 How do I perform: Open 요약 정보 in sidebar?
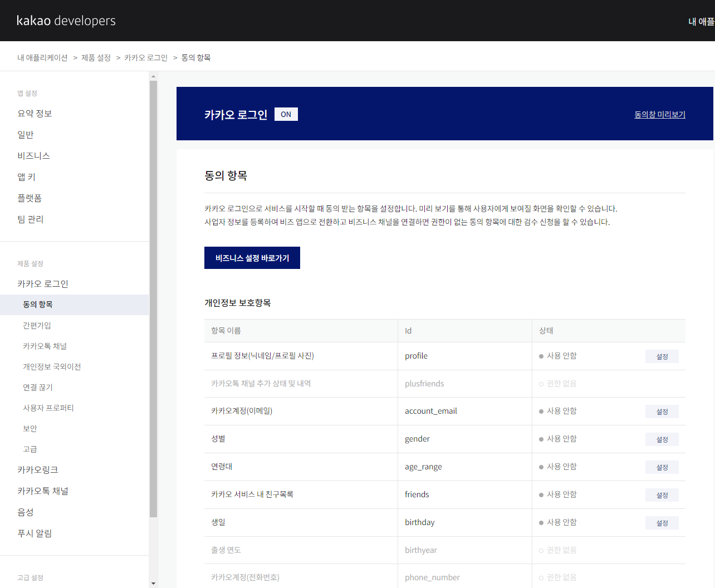click(35, 114)
